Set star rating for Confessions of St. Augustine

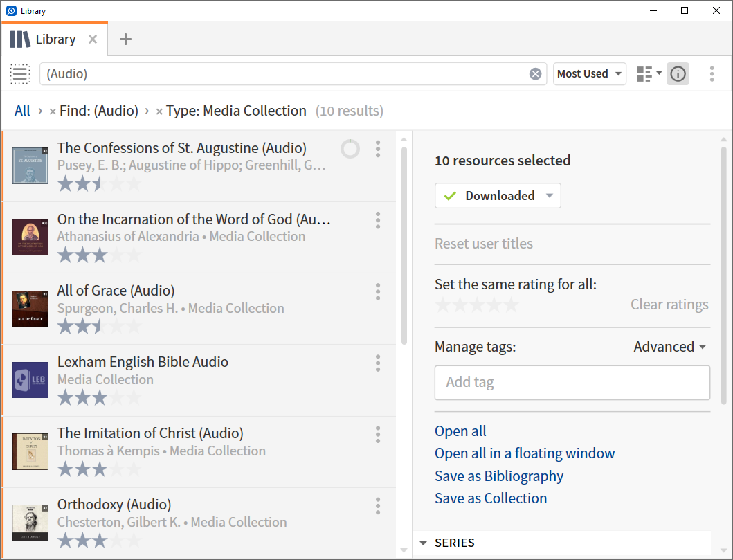coord(99,183)
